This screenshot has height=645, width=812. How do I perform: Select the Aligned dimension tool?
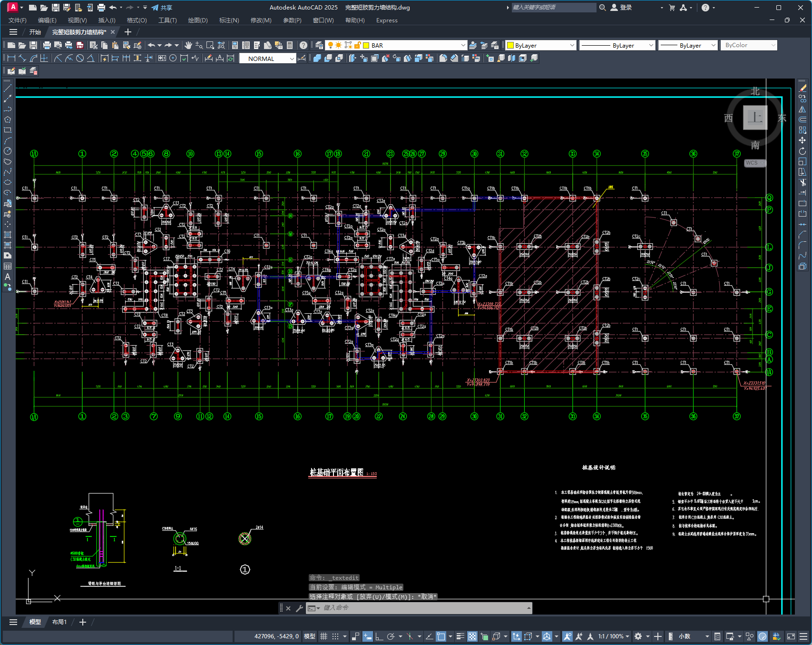click(22, 58)
